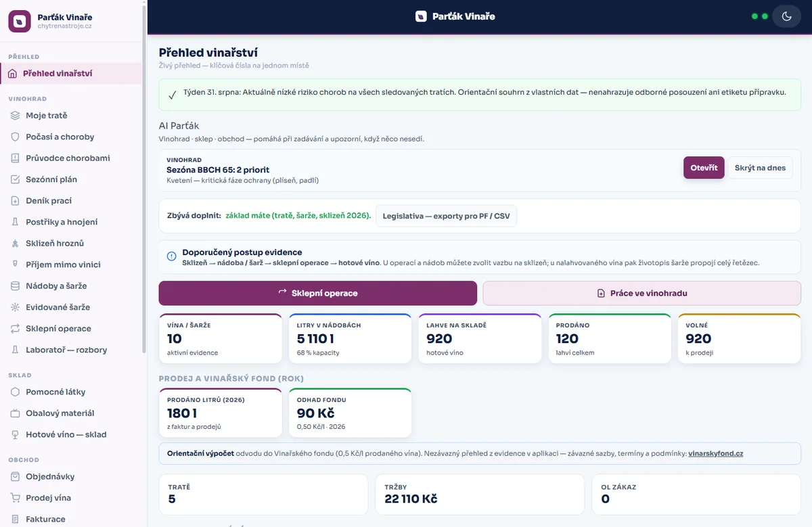Click Prodej vína cart icon
This screenshot has height=527, width=812.
(x=15, y=498)
